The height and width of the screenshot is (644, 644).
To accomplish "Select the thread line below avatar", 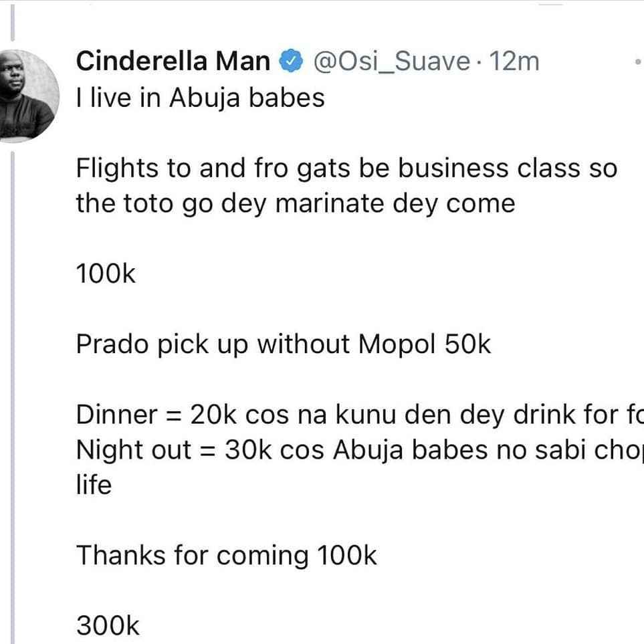I will point(12,398).
